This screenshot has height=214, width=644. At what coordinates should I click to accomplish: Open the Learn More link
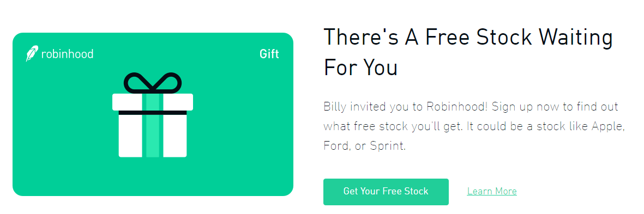[x=492, y=192]
